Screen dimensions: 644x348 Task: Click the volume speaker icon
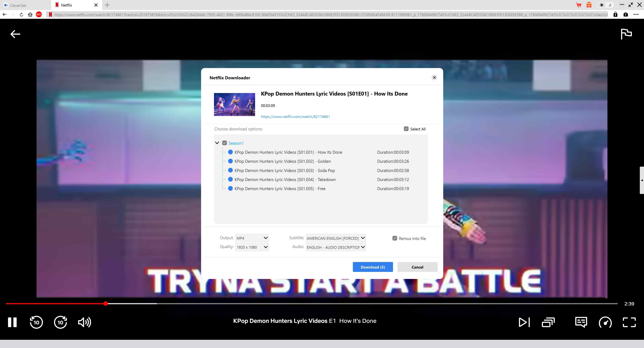[85, 322]
